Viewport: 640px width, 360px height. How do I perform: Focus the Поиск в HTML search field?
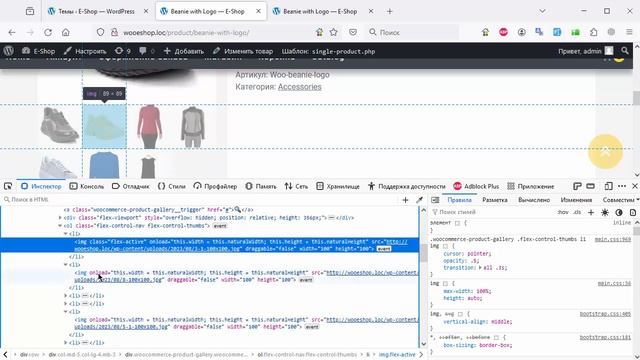click(x=200, y=200)
